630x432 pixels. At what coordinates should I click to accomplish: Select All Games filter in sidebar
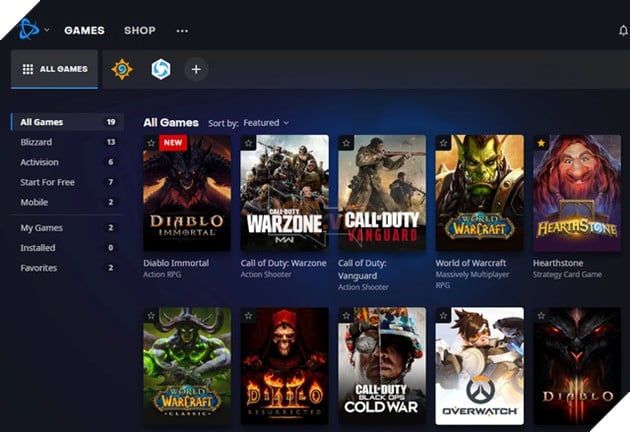point(68,122)
